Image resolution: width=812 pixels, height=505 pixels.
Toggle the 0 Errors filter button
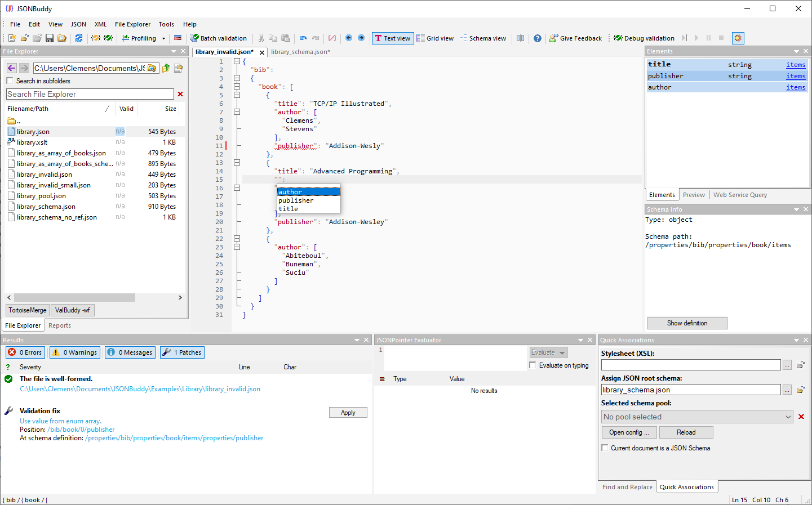[x=25, y=352]
